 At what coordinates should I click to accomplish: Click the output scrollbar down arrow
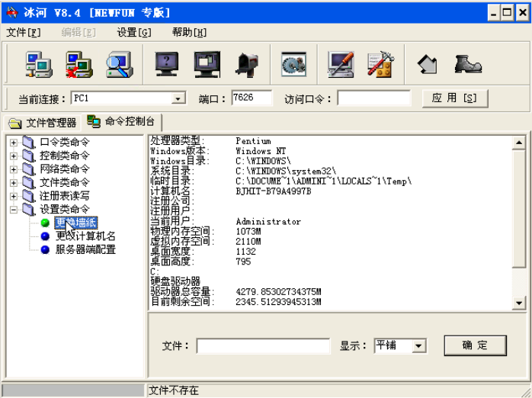[519, 303]
